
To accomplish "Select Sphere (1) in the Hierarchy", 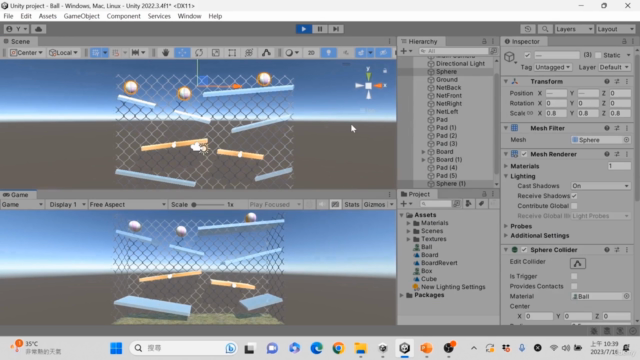I will pyautogui.click(x=451, y=184).
